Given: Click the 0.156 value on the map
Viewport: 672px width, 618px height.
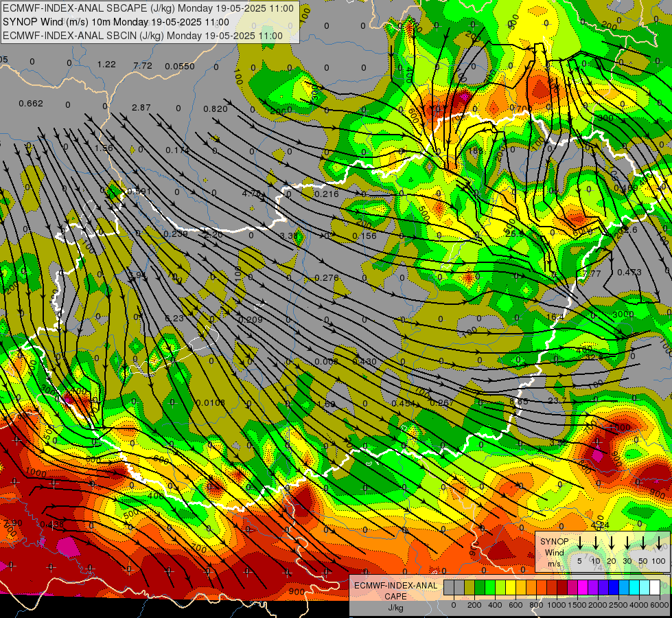Looking at the screenshot, I should click(364, 236).
